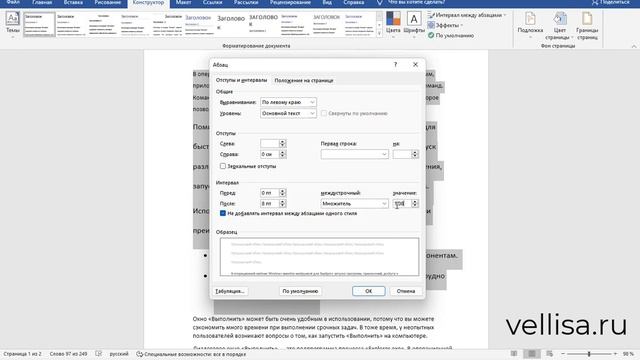
Task: Increase the Слева indent stepper
Action: 282,141
